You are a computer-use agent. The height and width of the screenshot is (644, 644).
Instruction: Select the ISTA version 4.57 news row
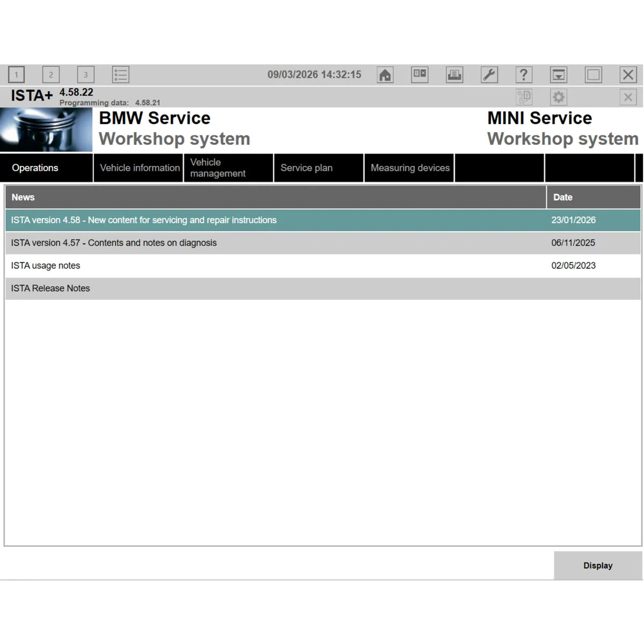pyautogui.click(x=268, y=243)
